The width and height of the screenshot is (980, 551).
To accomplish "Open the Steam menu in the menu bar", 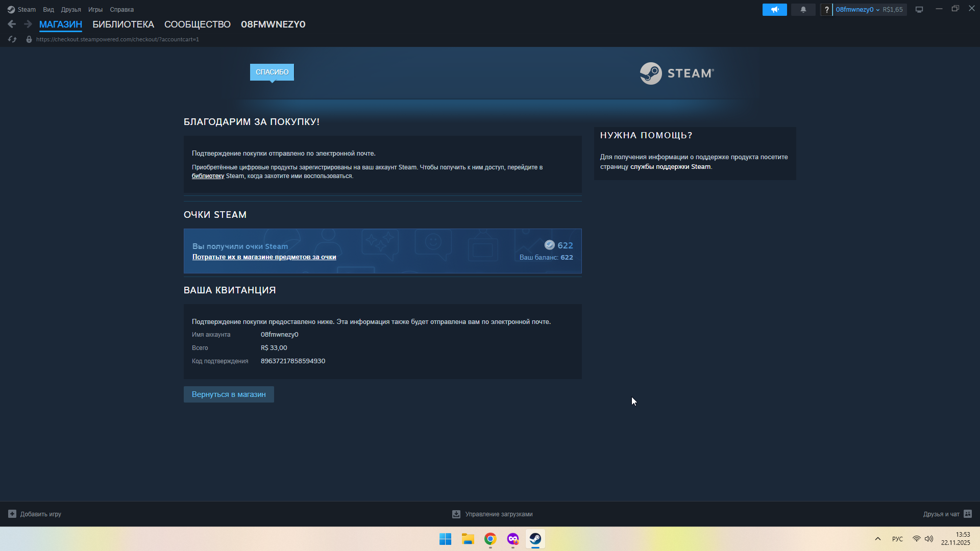I will [x=26, y=10].
